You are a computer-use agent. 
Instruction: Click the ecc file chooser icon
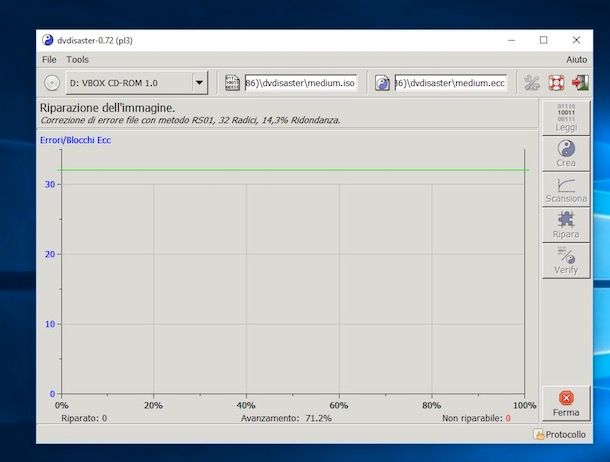tap(382, 83)
